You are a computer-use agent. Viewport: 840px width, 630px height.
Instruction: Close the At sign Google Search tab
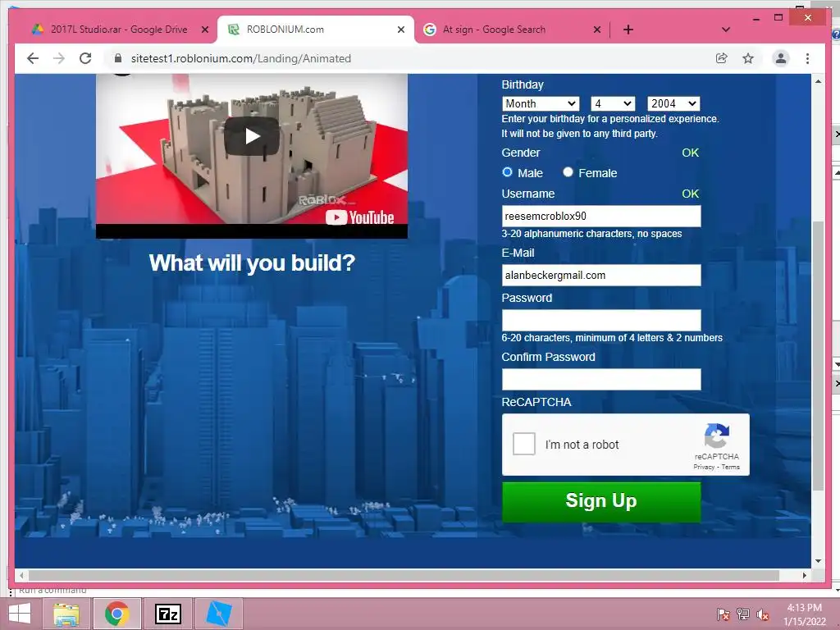coord(597,30)
